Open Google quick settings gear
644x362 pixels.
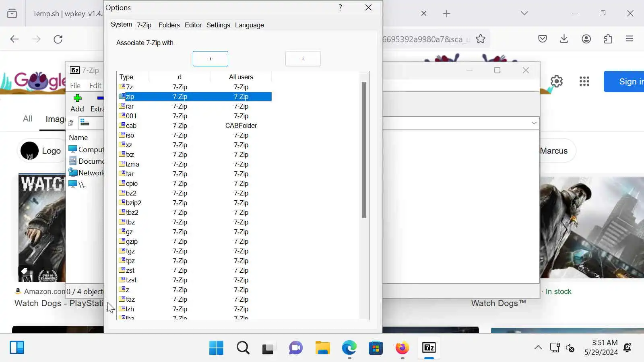pyautogui.click(x=557, y=81)
